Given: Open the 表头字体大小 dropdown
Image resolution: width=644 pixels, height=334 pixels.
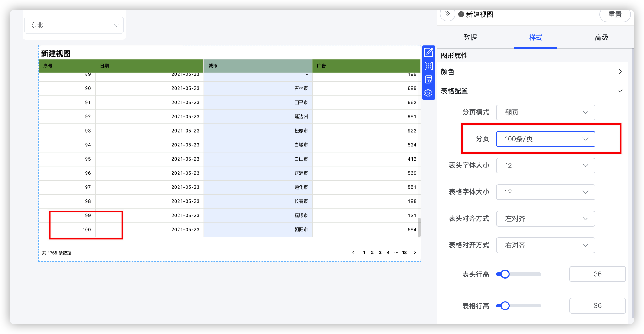Looking at the screenshot, I should [546, 166].
